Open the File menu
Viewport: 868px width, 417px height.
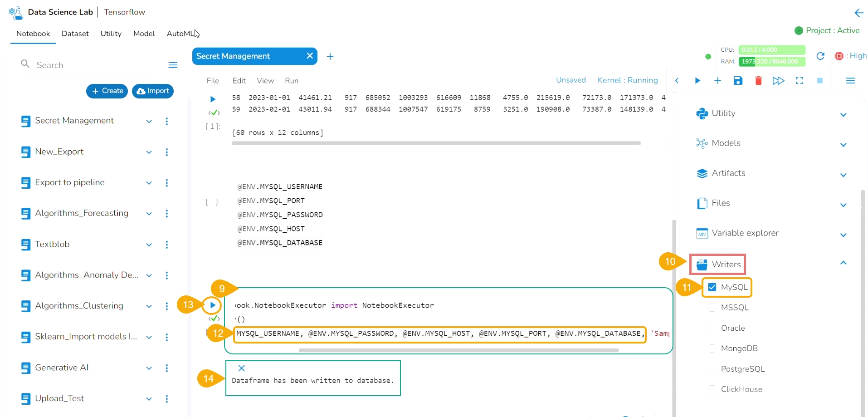click(213, 81)
